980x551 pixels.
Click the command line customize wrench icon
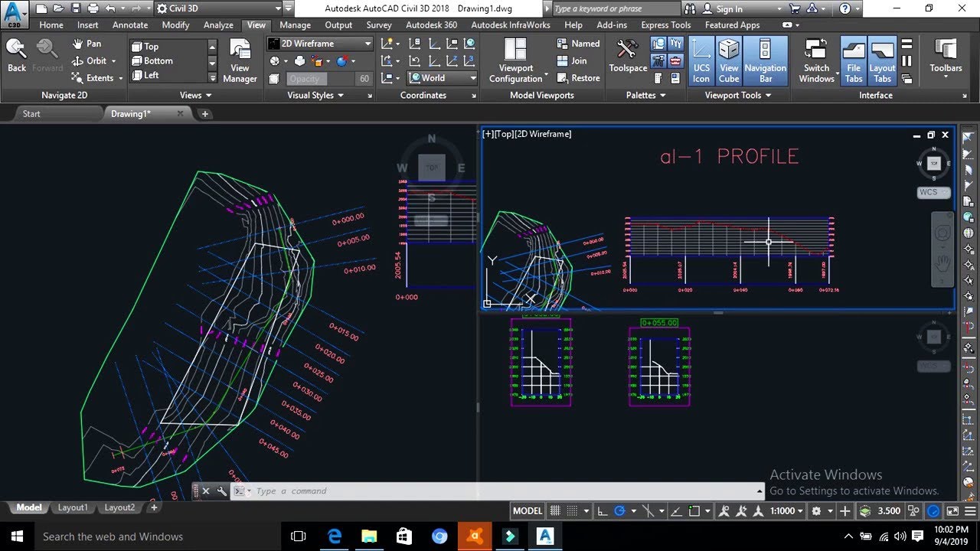[x=221, y=491]
